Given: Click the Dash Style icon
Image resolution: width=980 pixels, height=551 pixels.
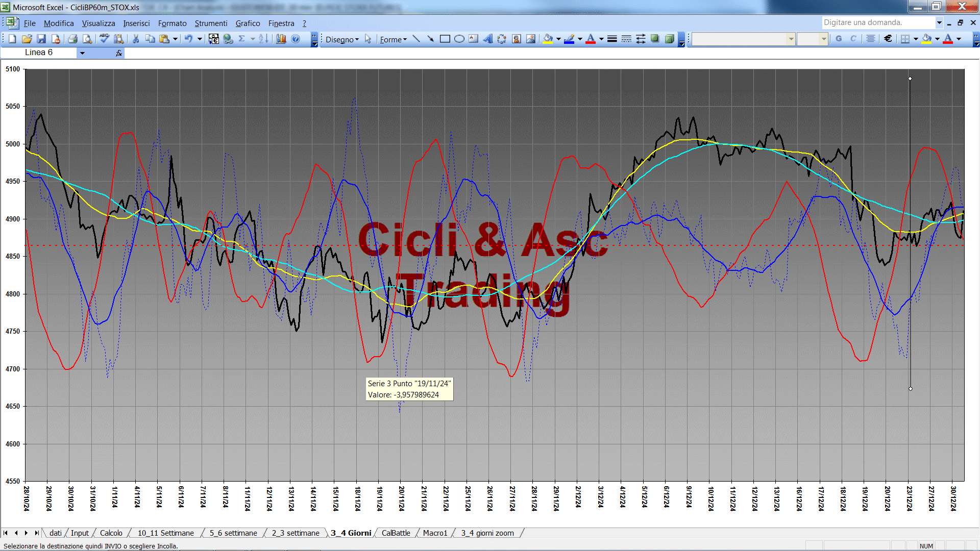Looking at the screenshot, I should (626, 39).
